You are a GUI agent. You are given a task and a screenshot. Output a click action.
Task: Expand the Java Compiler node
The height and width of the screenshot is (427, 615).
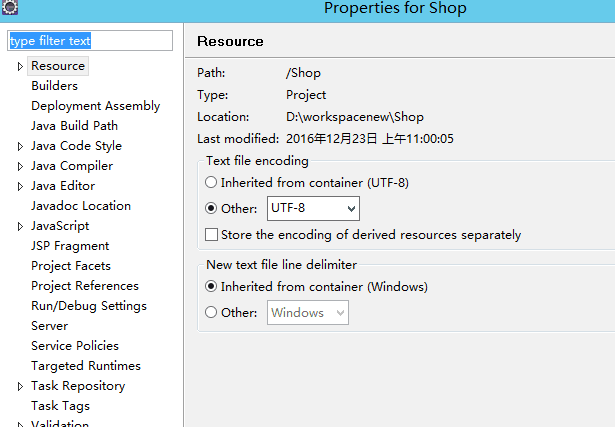coord(20,167)
